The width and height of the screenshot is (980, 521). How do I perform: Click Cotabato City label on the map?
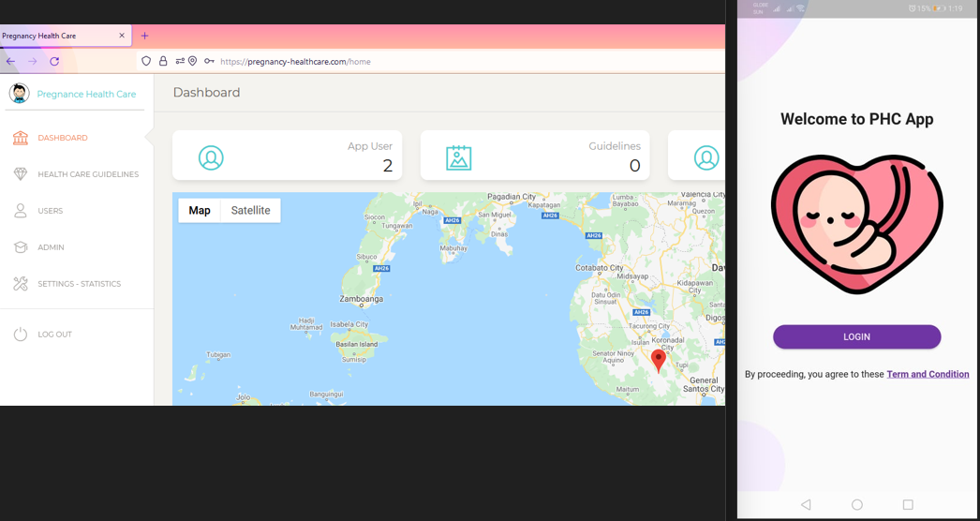coord(600,268)
